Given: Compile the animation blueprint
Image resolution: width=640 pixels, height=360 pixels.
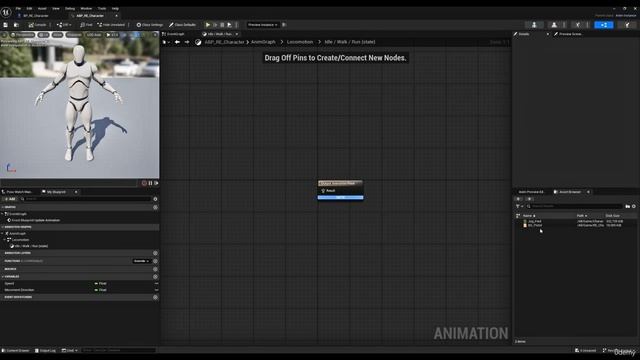Looking at the screenshot, I should (x=37, y=25).
